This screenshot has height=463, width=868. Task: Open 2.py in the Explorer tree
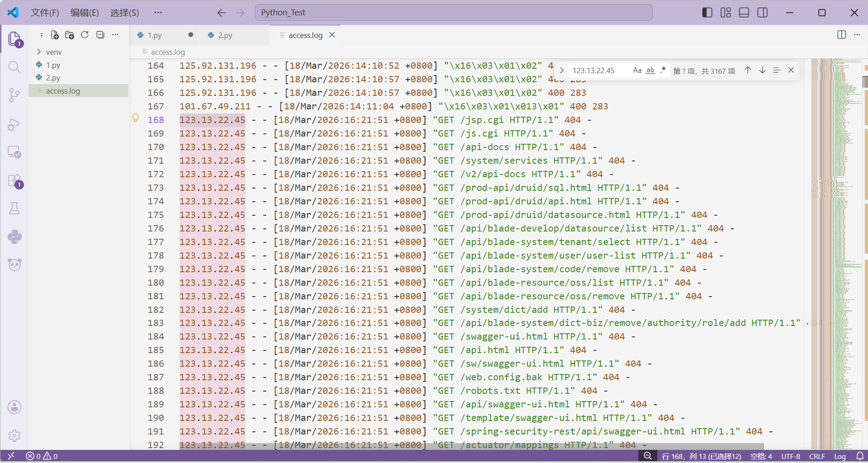tap(78, 78)
